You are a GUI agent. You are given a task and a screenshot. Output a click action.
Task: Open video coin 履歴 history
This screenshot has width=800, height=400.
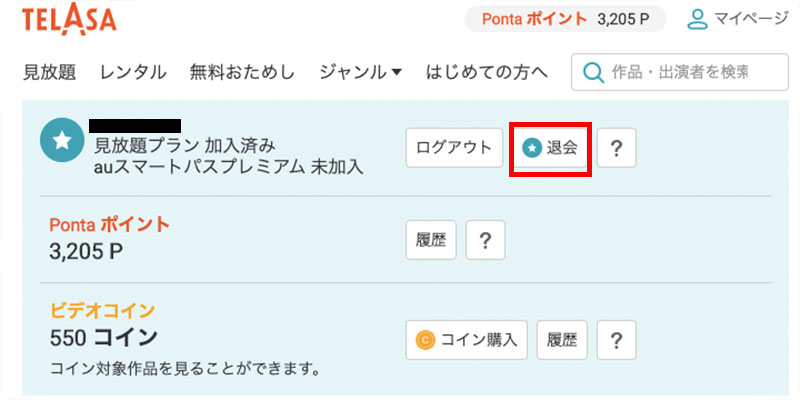pyautogui.click(x=562, y=339)
